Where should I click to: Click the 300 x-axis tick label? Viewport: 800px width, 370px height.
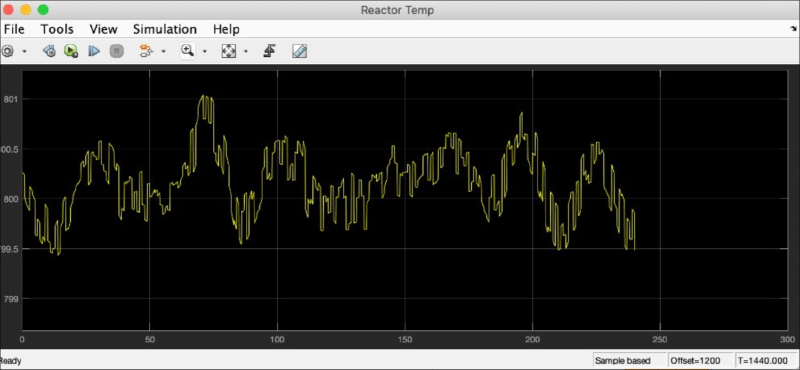[x=788, y=339]
